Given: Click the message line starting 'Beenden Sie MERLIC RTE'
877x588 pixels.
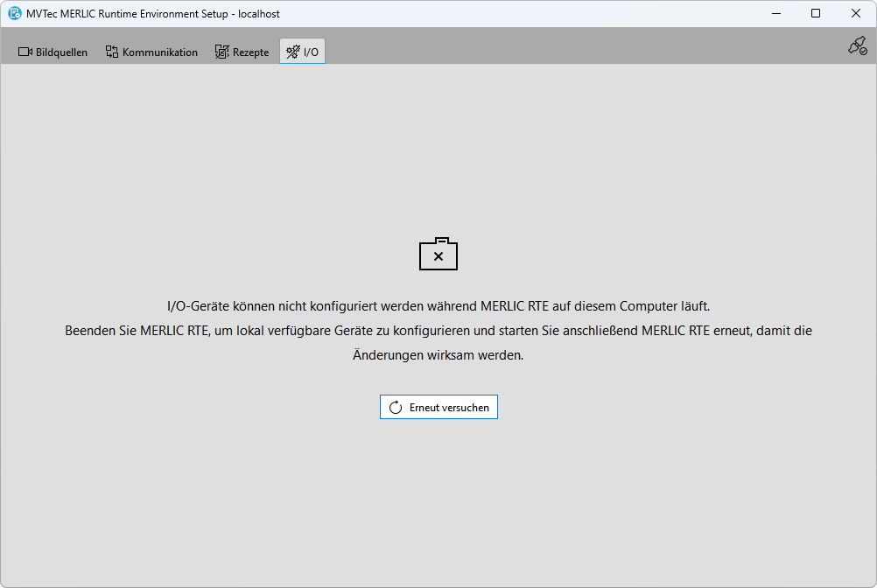Looking at the screenshot, I should coord(438,331).
